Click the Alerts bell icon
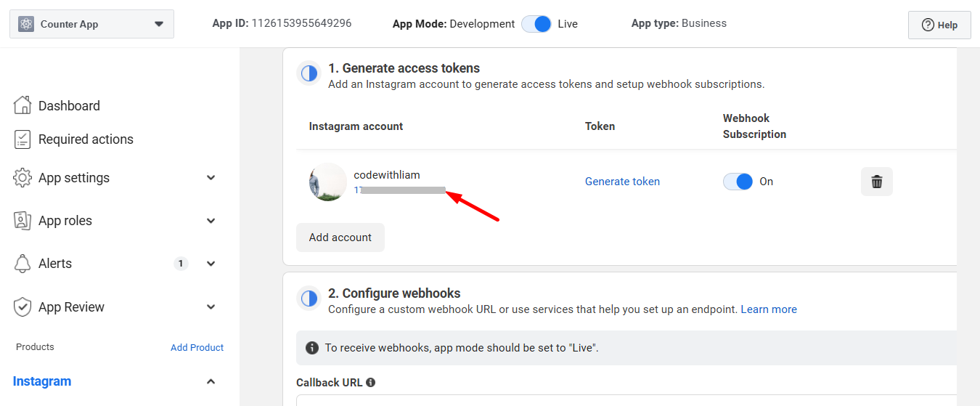The width and height of the screenshot is (980, 406). point(23,264)
